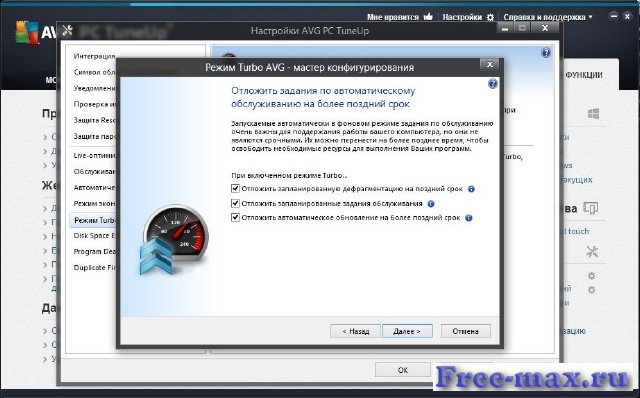Click upper small gear icon in main window

(x=591, y=276)
